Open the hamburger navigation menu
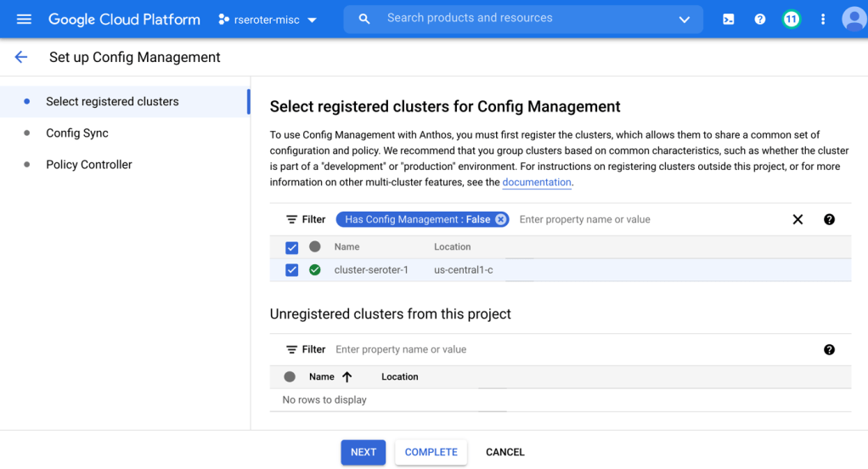Viewport: 868px width, 469px height. [x=24, y=19]
